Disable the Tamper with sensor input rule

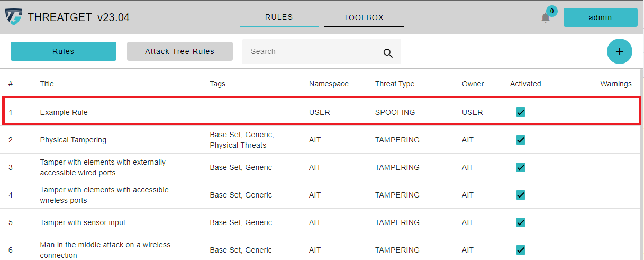(x=521, y=222)
